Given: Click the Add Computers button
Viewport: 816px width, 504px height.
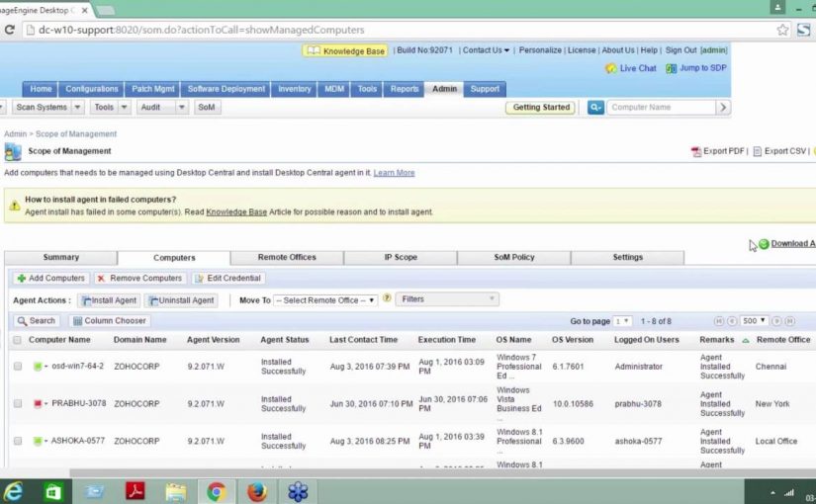Looking at the screenshot, I should click(51, 279).
